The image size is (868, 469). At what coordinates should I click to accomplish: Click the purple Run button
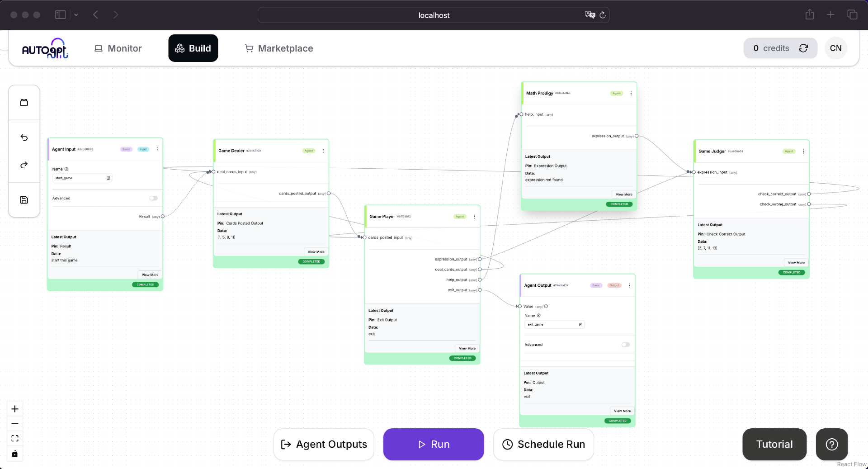[x=434, y=445]
